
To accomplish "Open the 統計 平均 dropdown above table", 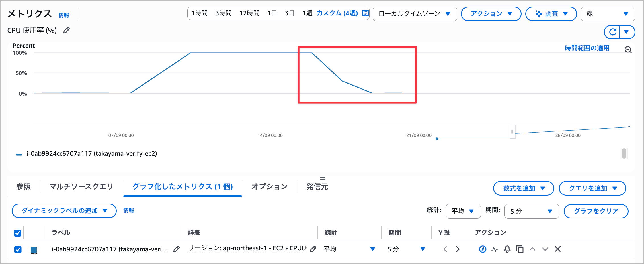I will (x=463, y=211).
